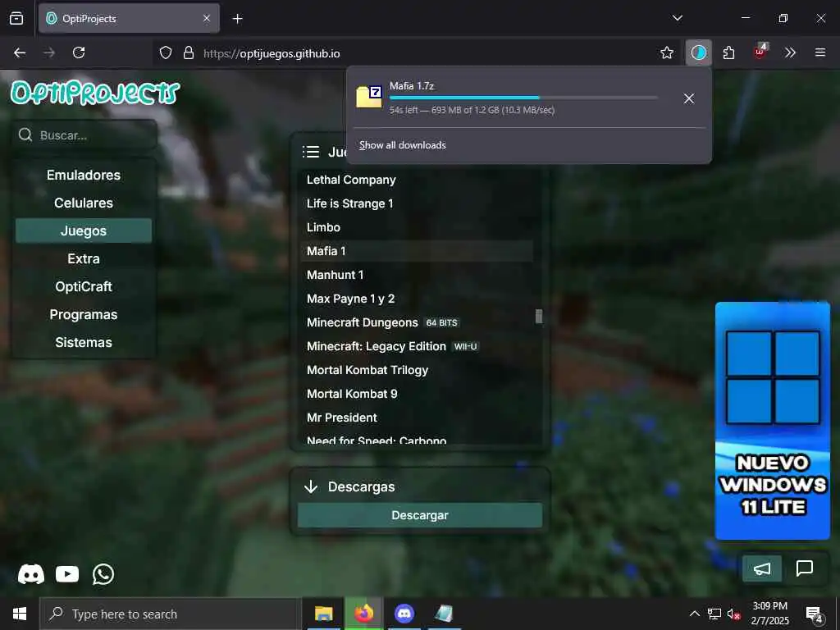Click the uBlock Origin extension icon
The height and width of the screenshot is (630, 840).
760,52
